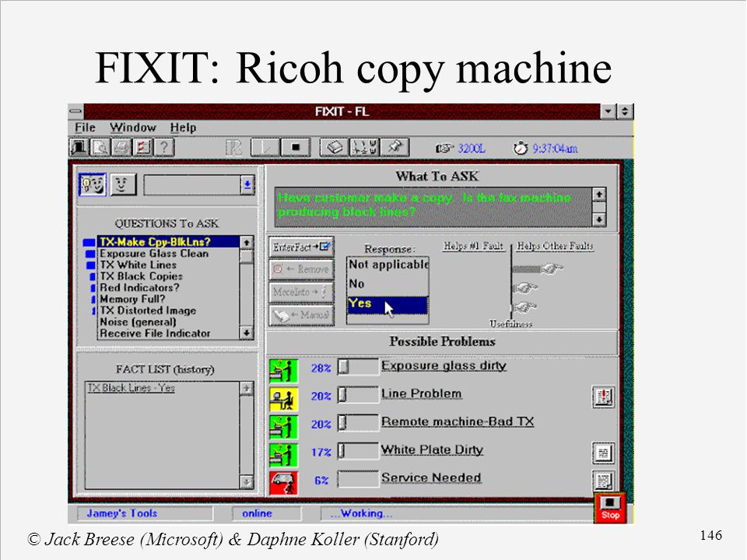Open the combo box dropdown beside the face icons
This screenshot has height=560, width=747.
point(247,185)
